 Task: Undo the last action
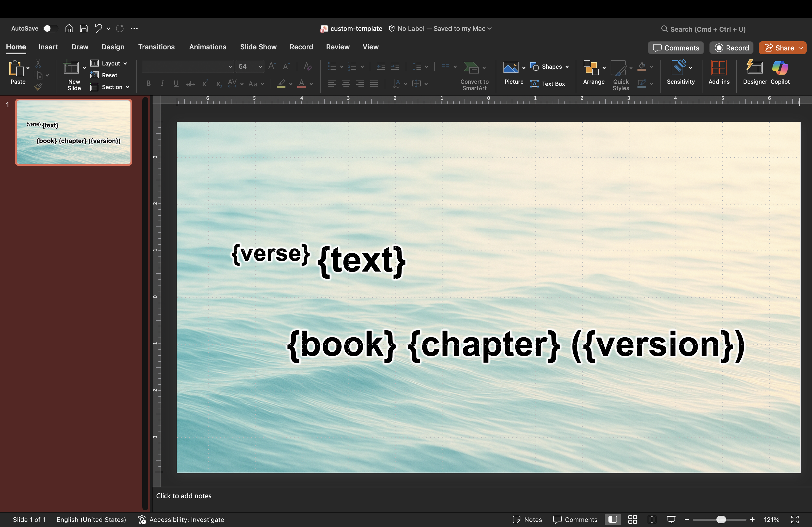click(x=98, y=28)
